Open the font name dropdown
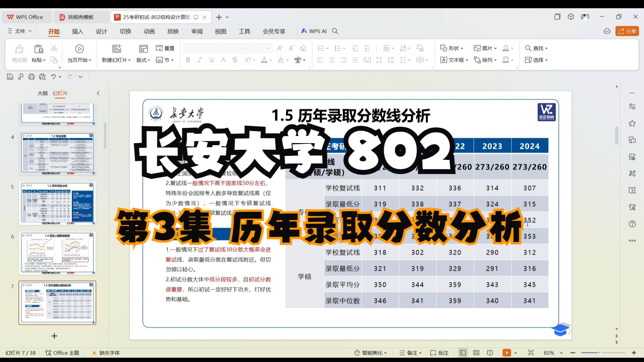The image size is (644, 362). [x=243, y=48]
